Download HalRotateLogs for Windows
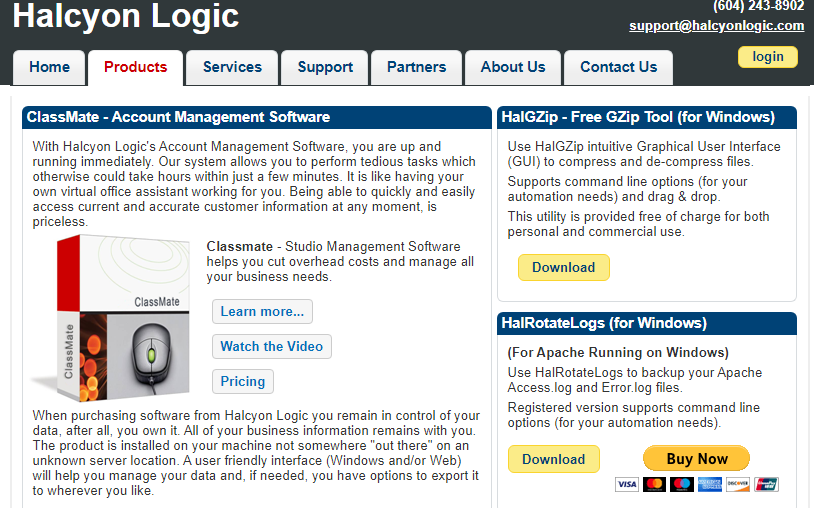 pos(553,459)
